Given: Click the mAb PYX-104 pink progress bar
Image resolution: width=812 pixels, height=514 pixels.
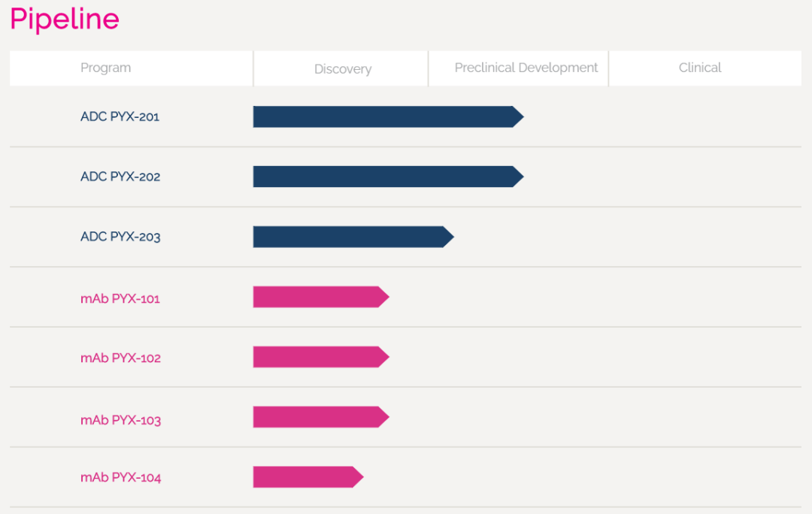Looking at the screenshot, I should coord(304,477).
